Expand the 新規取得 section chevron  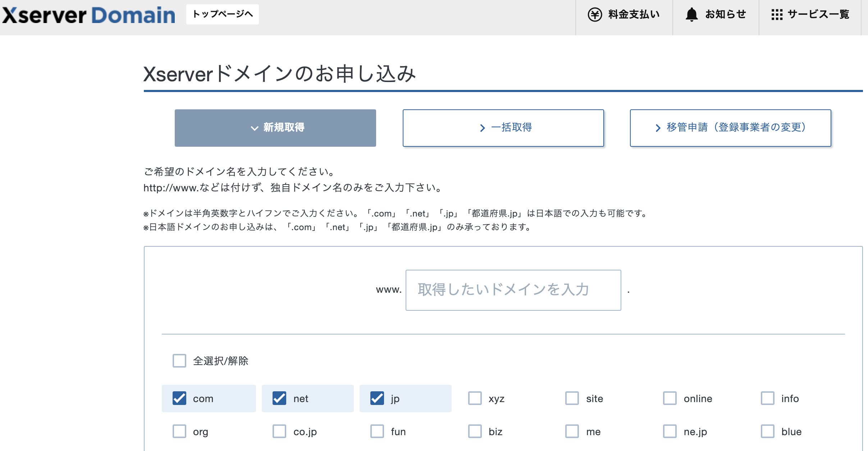(255, 128)
